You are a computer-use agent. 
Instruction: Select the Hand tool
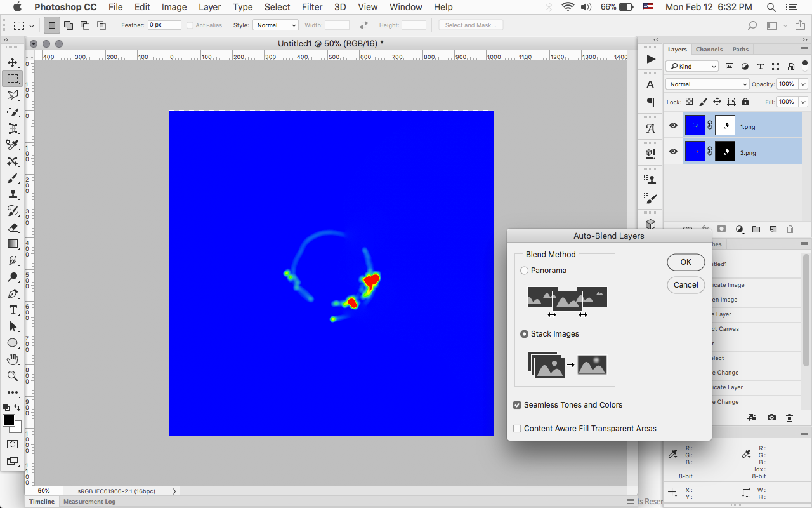[12, 359]
